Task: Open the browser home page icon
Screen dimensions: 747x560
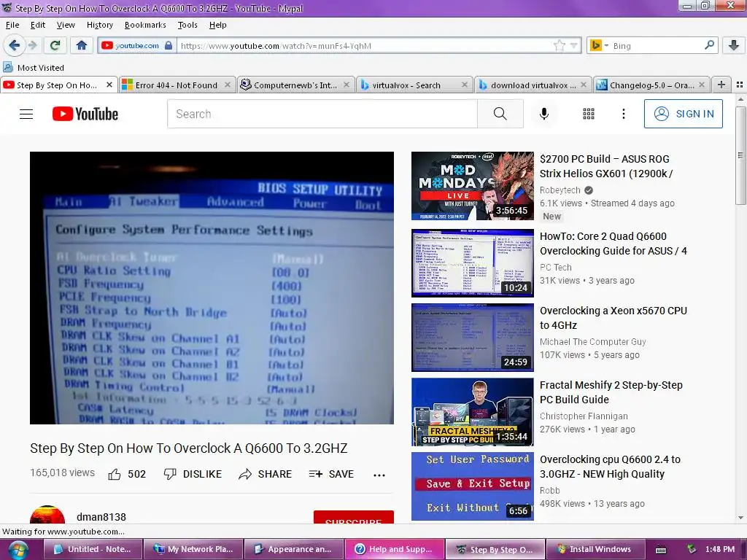Action: tap(82, 45)
